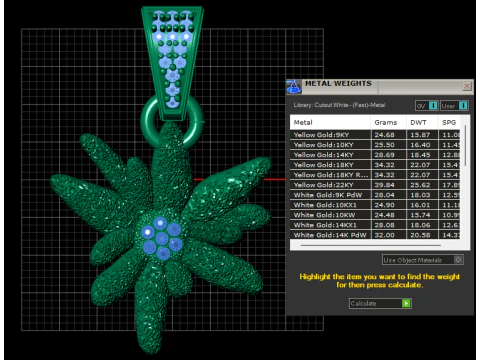This screenshot has height=360, width=480.
Task: Select the center blue gemstone of flower
Action: (162, 238)
